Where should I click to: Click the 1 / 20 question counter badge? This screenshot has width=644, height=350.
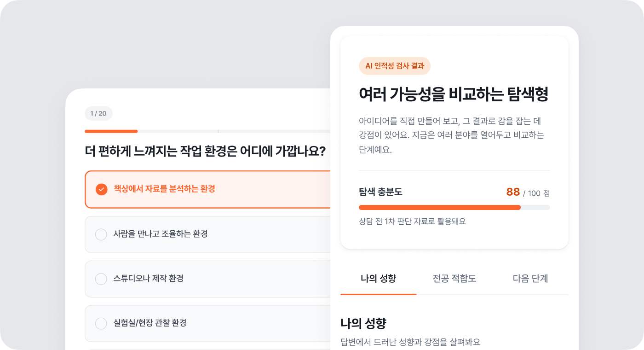(x=98, y=113)
